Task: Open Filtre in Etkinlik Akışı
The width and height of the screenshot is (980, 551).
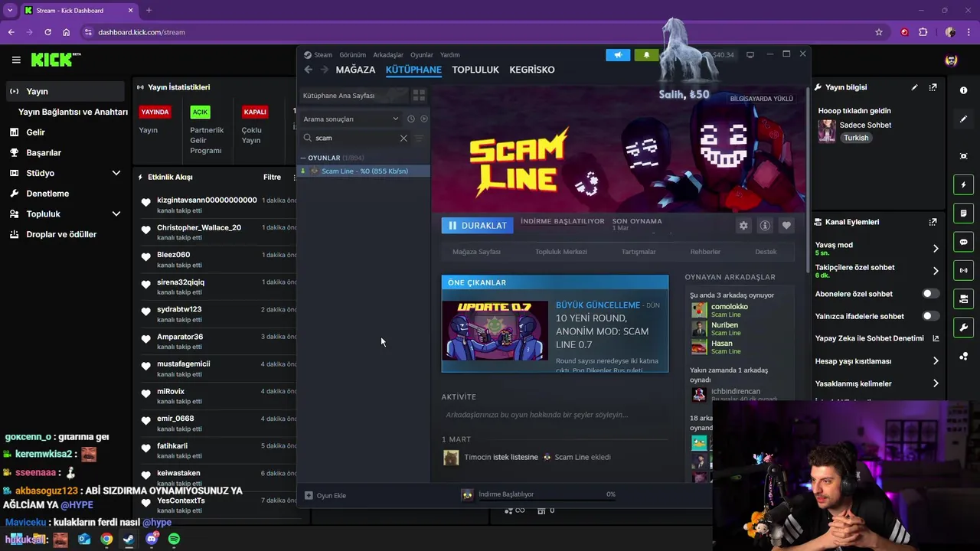Action: (x=273, y=177)
